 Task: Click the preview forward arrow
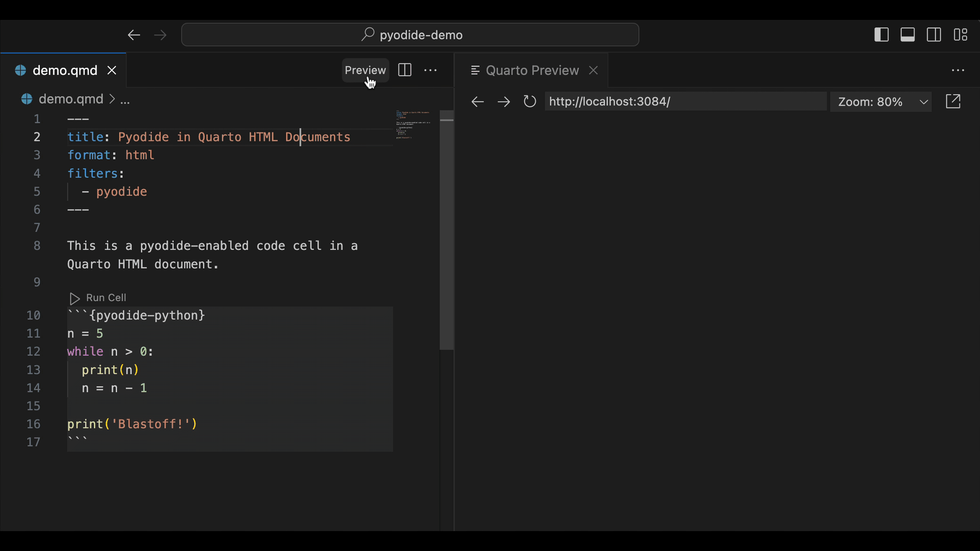coord(504,102)
